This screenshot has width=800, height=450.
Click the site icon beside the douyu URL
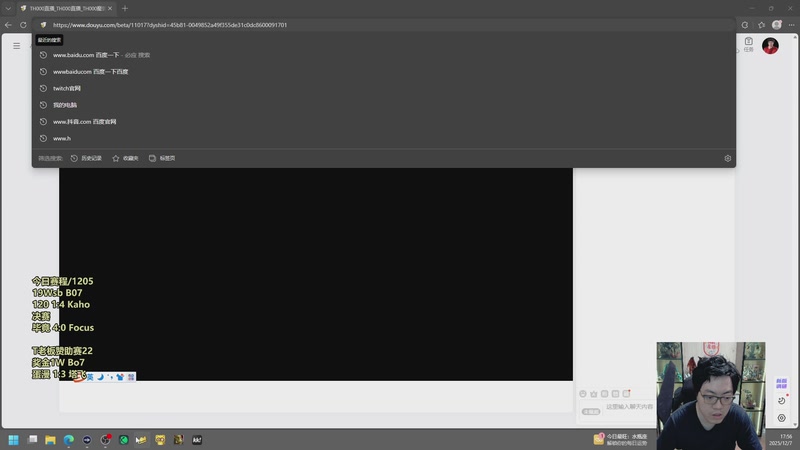(43, 24)
